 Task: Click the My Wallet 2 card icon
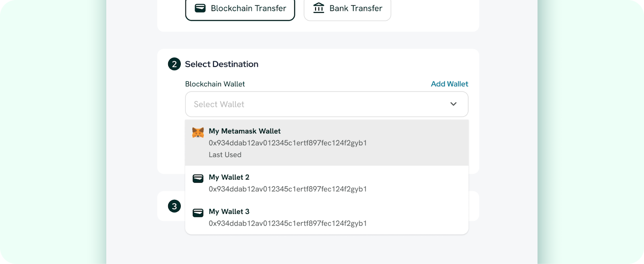click(x=198, y=178)
